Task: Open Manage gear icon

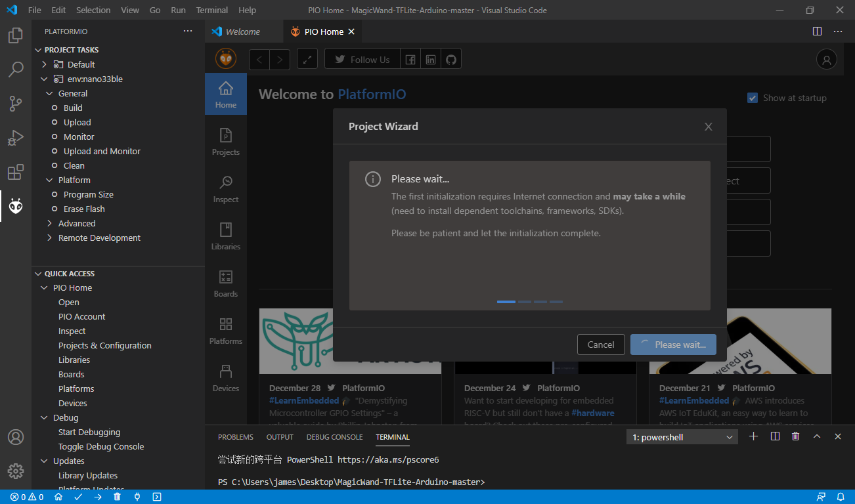Action: pos(16,471)
